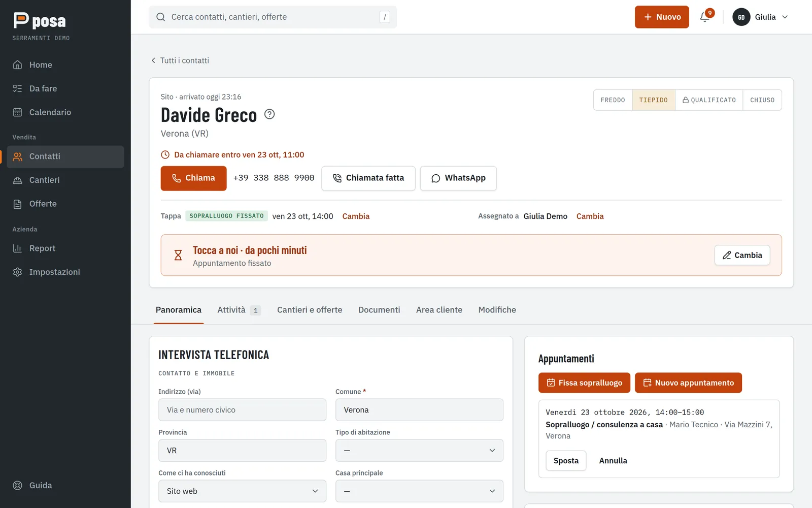812x508 pixels.
Task: Open the Giulia user menu chevron
Action: click(x=785, y=17)
